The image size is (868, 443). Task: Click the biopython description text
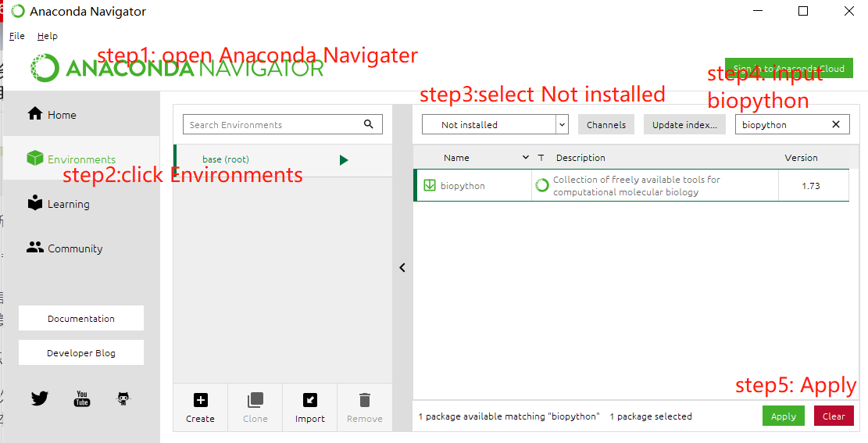coord(637,185)
